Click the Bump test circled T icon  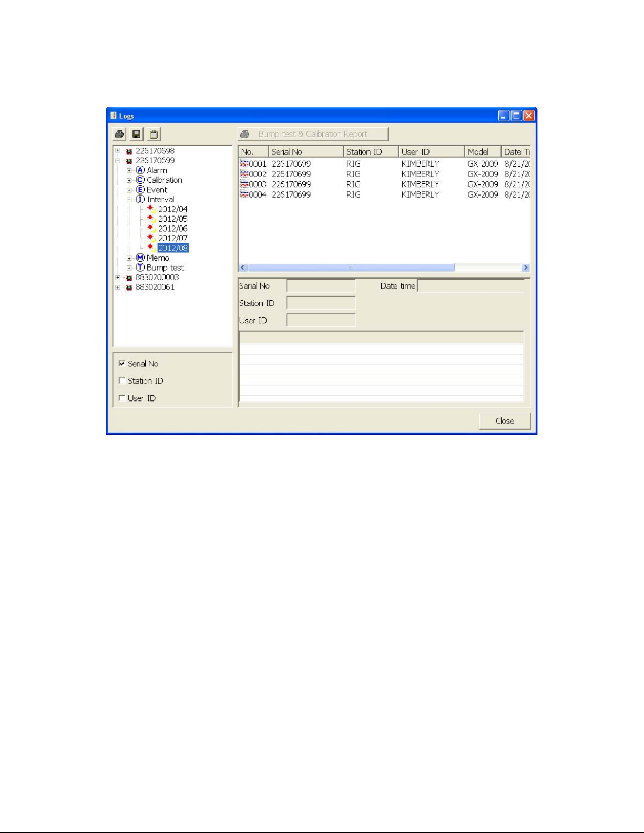pyautogui.click(x=140, y=268)
